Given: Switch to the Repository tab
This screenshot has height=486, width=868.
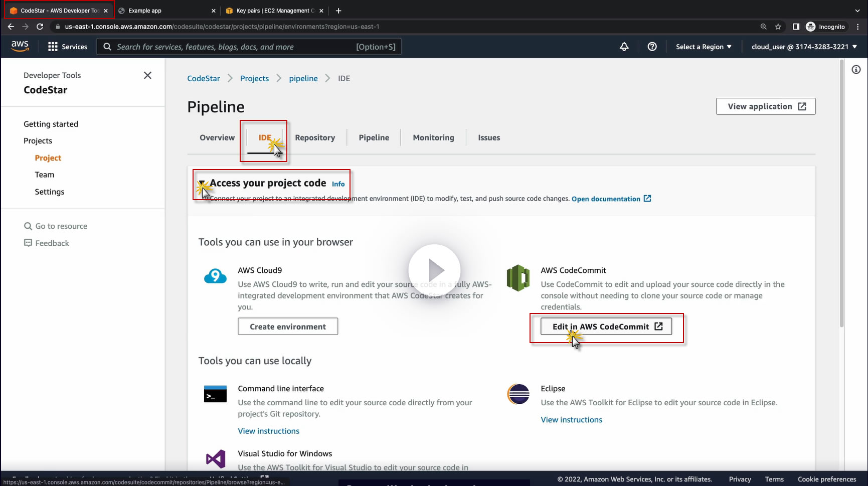Looking at the screenshot, I should click(315, 137).
